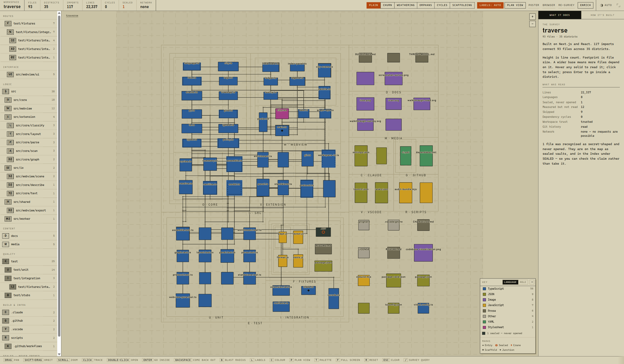Expand the test/stubs tree row
This screenshot has height=364, width=624.
(29, 295)
